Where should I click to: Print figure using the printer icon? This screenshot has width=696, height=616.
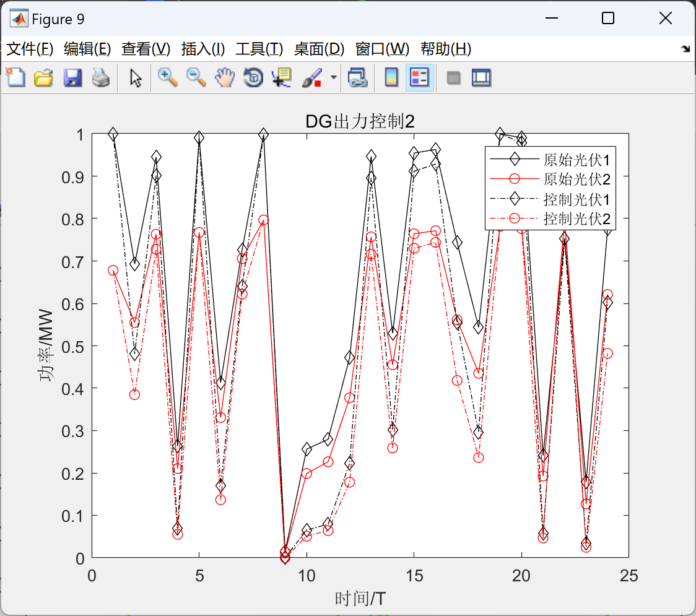[101, 77]
